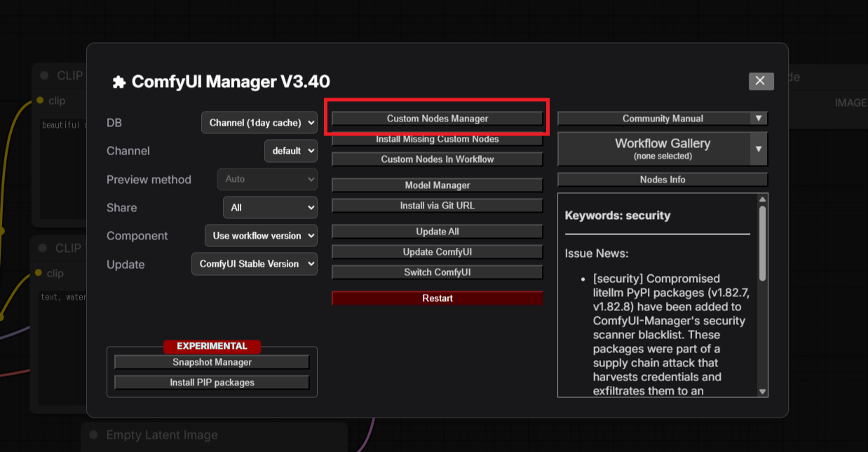Screen dimensions: 868x452
Task: Click the Empty Latent Image node collapse dot
Action: [x=93, y=435]
